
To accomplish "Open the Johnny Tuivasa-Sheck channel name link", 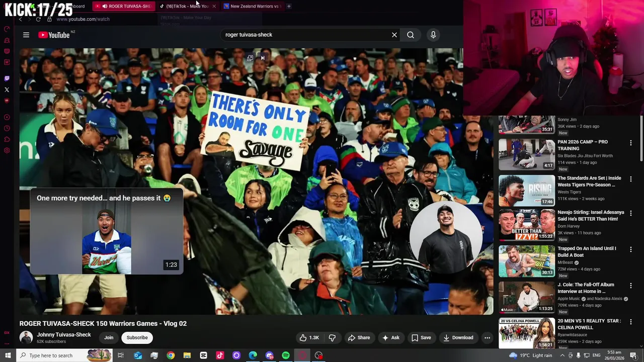I will point(64,335).
